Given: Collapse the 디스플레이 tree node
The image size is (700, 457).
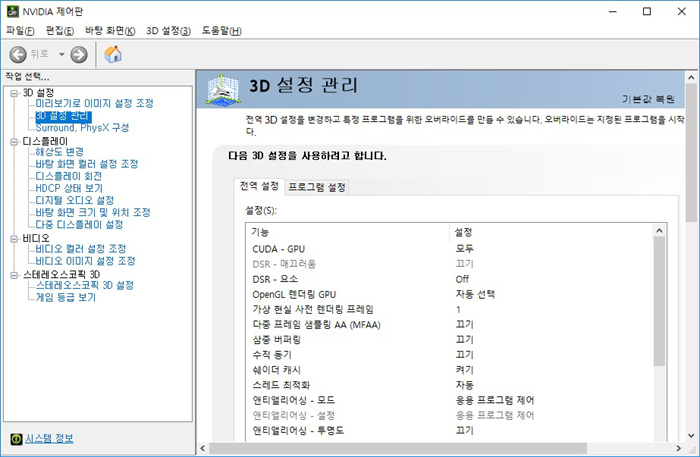Looking at the screenshot, I should tap(14, 142).
